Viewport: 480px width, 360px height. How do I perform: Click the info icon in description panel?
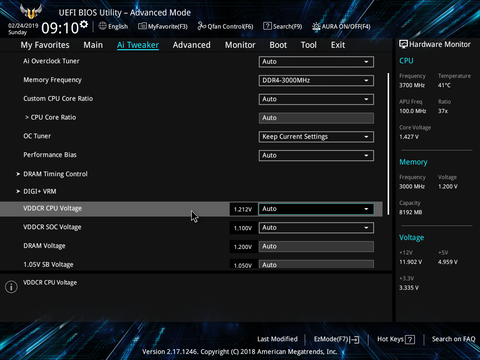[11, 287]
